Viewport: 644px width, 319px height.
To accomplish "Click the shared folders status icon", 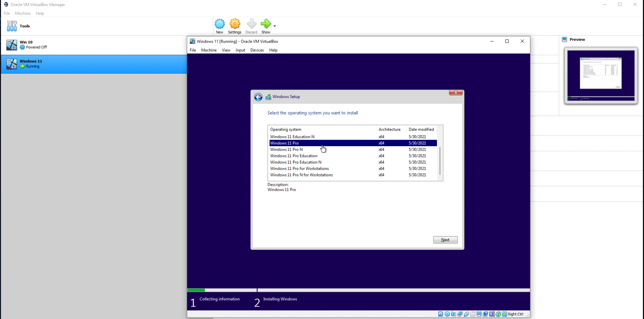I will click(473, 314).
